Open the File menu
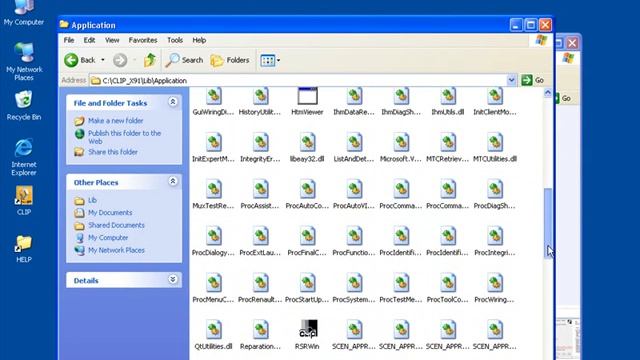Screen dimensions: 640x360 69,40
